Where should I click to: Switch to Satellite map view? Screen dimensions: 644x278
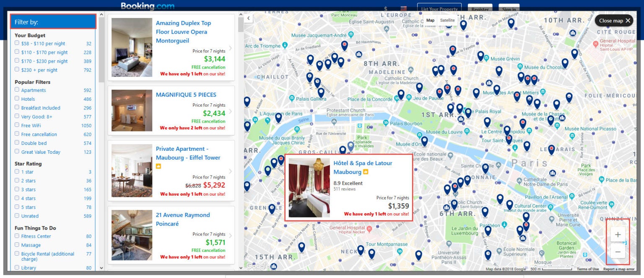(x=447, y=20)
